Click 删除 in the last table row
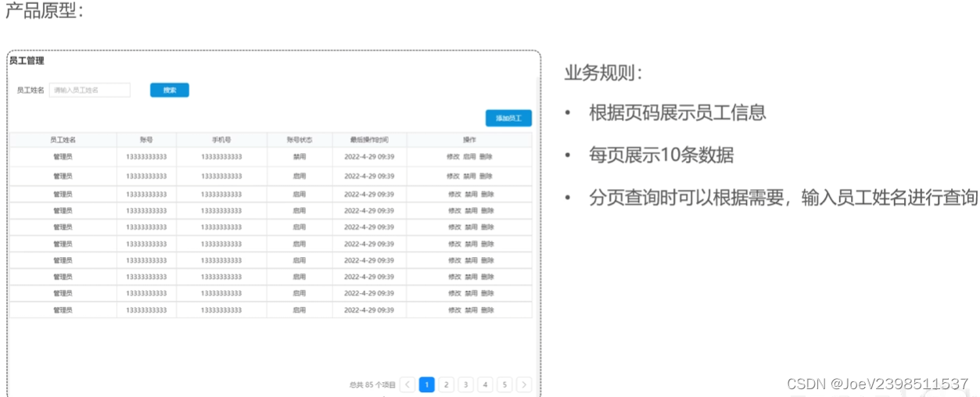 pyautogui.click(x=487, y=310)
